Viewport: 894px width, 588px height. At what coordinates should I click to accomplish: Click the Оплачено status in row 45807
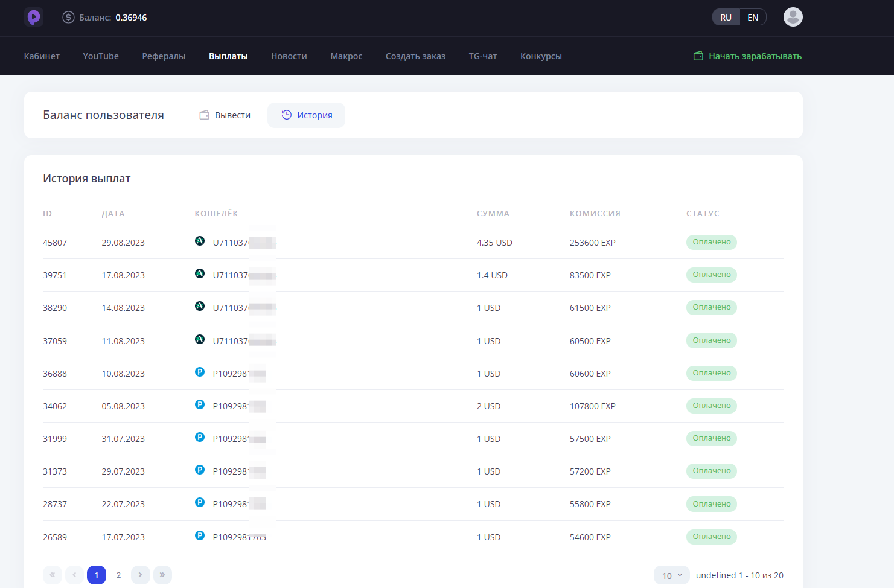pyautogui.click(x=712, y=242)
